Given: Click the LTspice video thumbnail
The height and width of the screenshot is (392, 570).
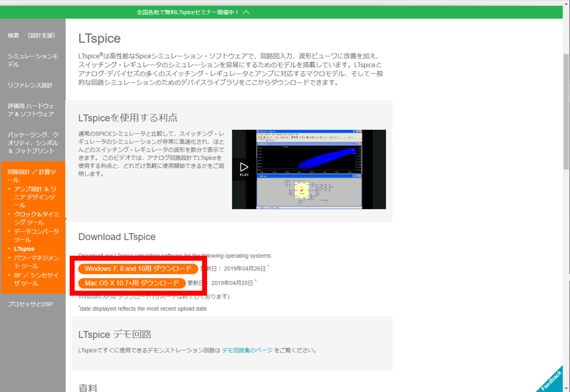Looking at the screenshot, I should (309, 169).
